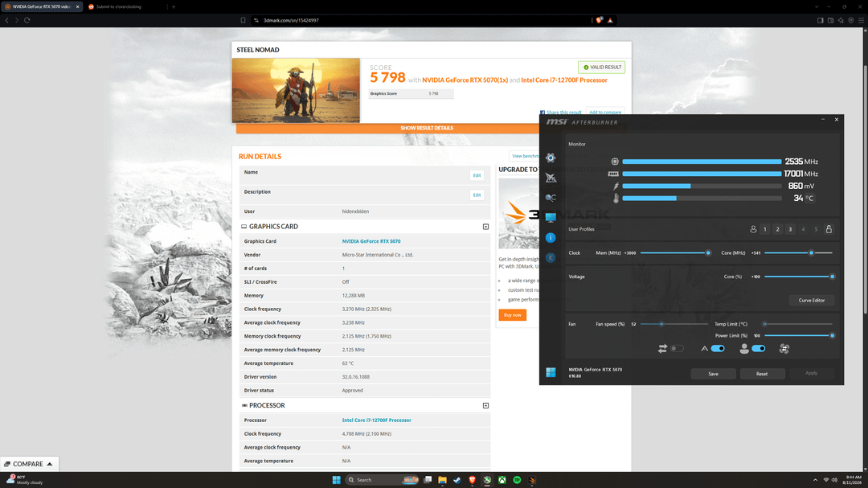Click Save in Afterburner
868x488 pixels.
(713, 374)
